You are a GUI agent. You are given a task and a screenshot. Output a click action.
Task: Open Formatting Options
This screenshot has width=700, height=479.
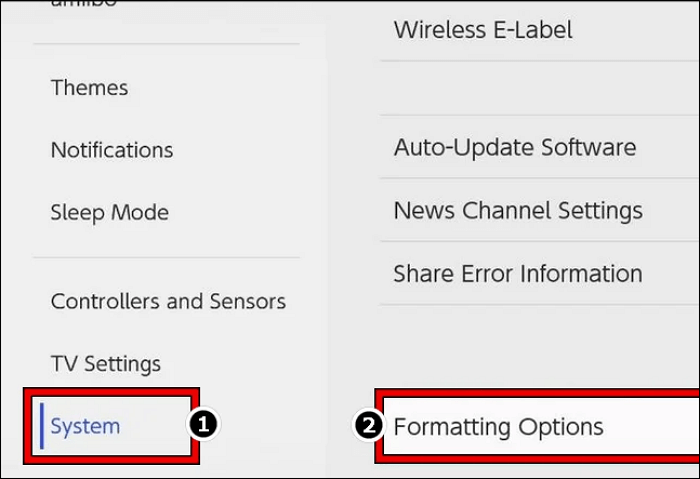498,427
